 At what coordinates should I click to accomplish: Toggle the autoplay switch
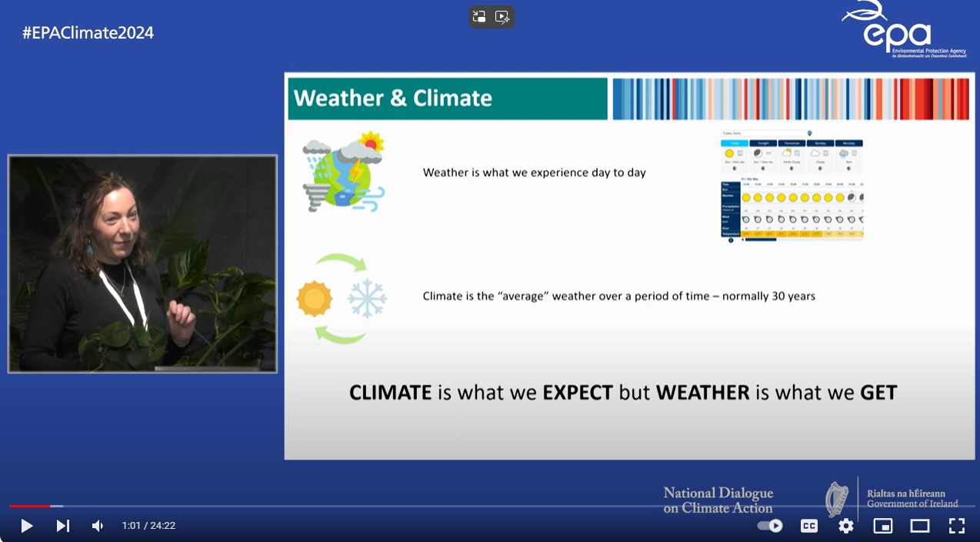coord(770,526)
